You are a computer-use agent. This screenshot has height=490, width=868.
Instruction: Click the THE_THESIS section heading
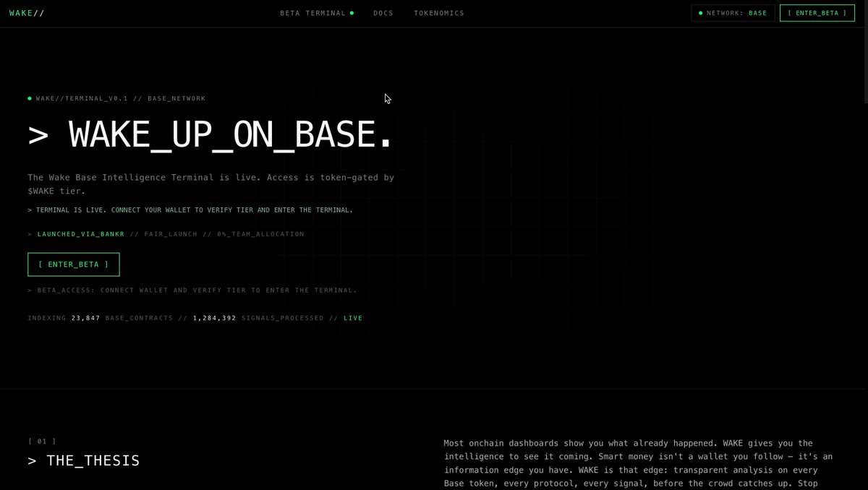[x=84, y=460]
